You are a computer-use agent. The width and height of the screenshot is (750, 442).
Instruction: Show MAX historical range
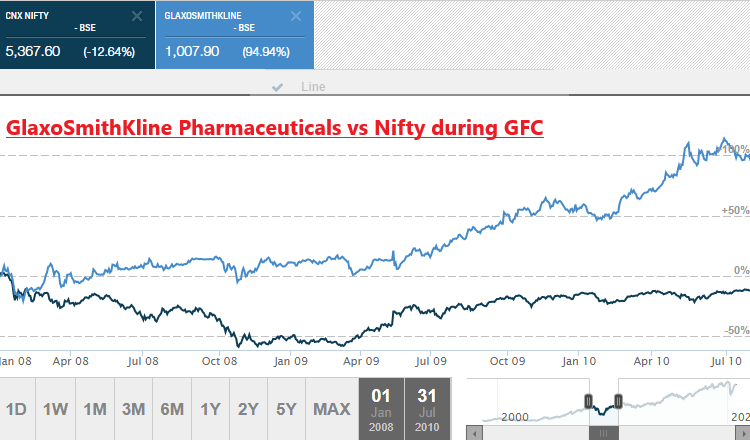[x=331, y=409]
